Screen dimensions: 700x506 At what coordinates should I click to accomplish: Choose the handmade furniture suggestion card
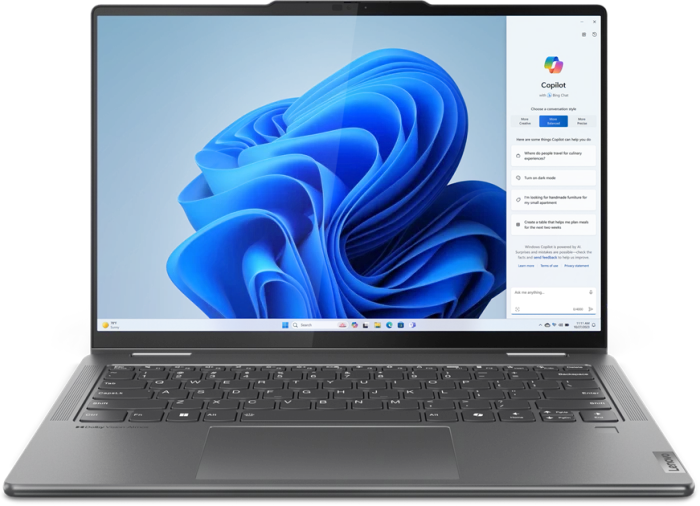click(553, 200)
